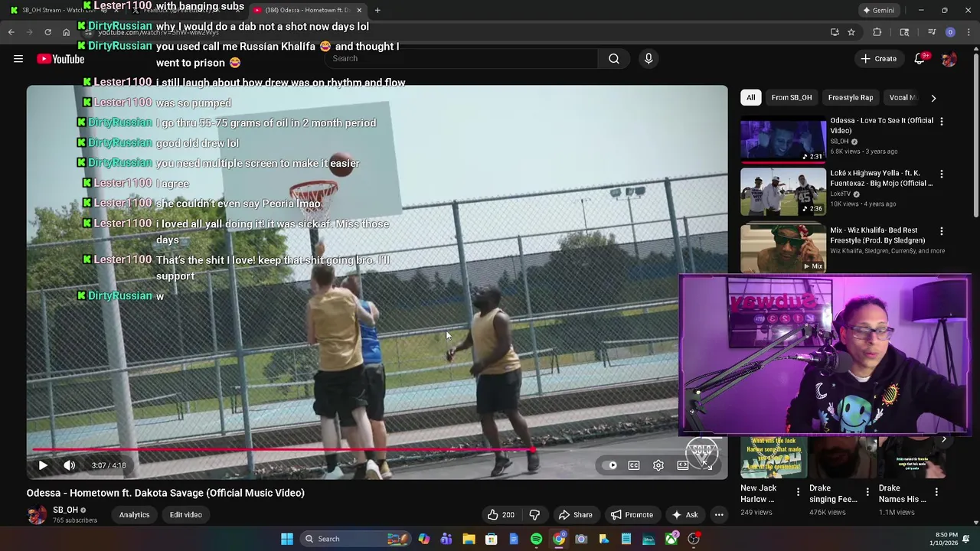980x551 pixels.
Task: Open YouTube notifications bell
Action: coord(920,59)
